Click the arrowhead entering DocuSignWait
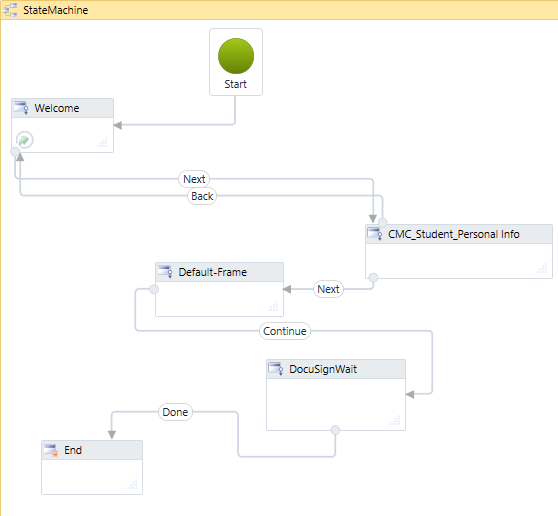 pyautogui.click(x=410, y=394)
